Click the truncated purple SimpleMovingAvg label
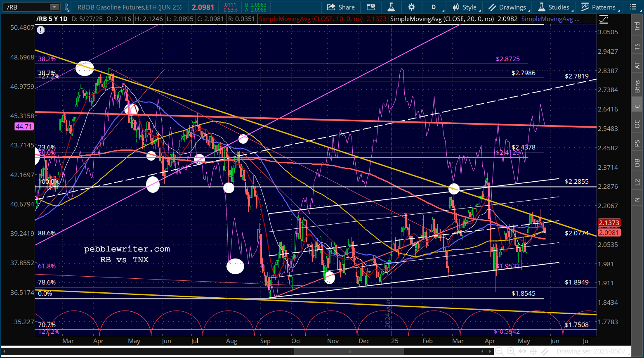644x358 pixels. (x=550, y=19)
